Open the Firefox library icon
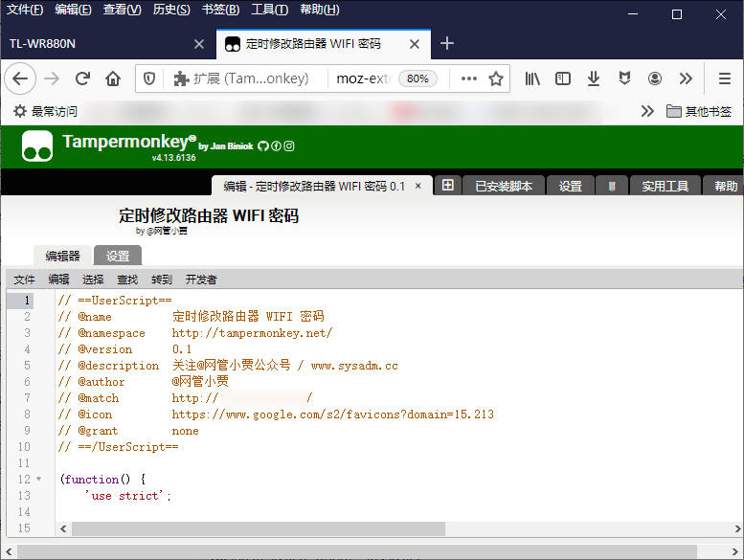The width and height of the screenshot is (744, 560). pos(532,78)
